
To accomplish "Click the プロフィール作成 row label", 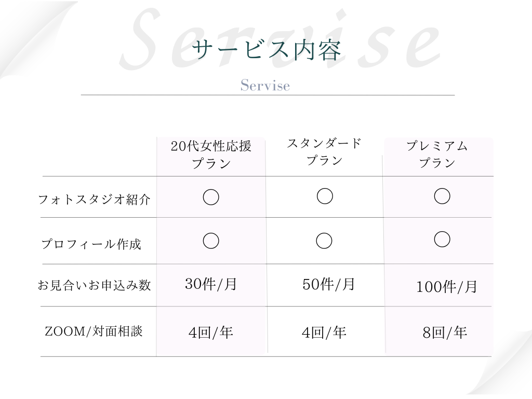I will (x=91, y=244).
